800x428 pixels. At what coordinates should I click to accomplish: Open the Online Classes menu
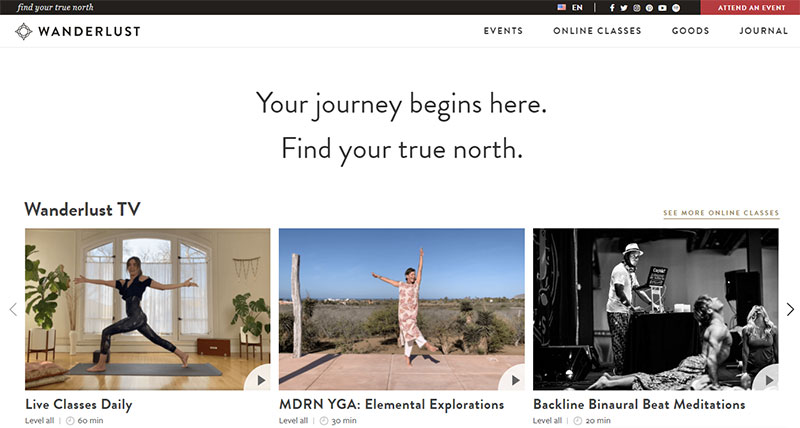pos(597,31)
